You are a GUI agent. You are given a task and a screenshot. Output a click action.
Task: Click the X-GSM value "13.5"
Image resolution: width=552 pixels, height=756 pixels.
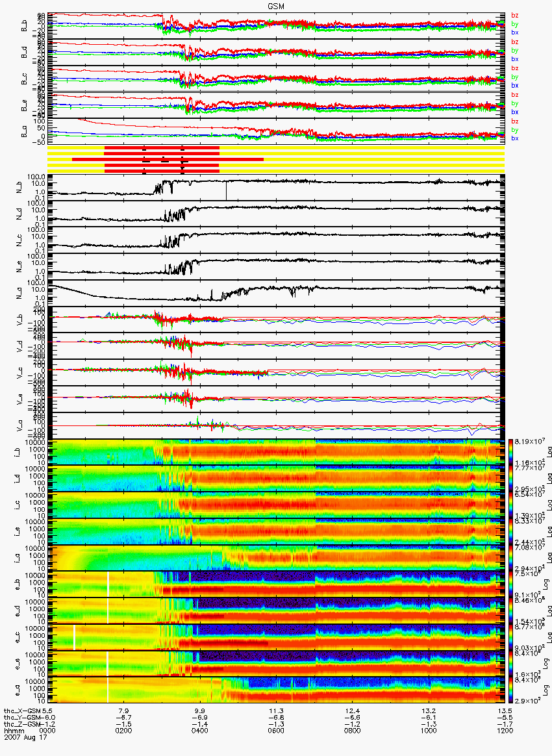tap(505, 711)
